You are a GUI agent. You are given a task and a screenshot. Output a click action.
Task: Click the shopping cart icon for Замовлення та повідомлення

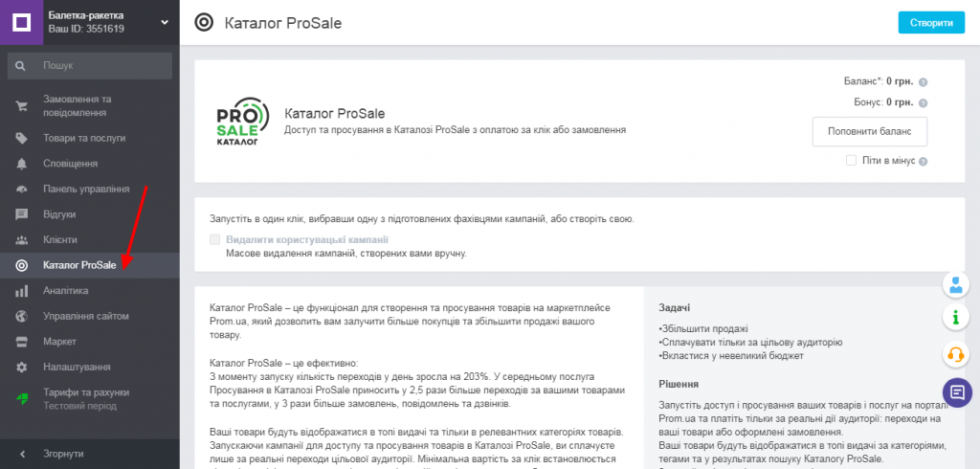(22, 106)
